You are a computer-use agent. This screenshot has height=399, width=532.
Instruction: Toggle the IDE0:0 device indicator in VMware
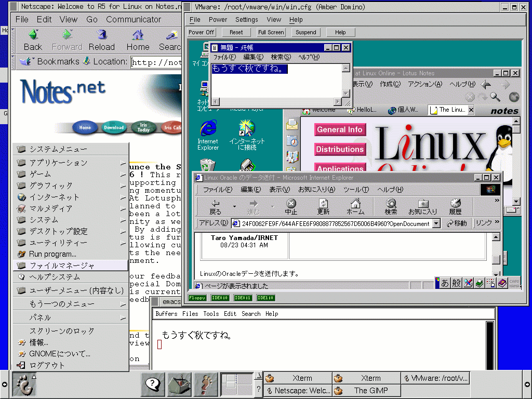[220, 298]
